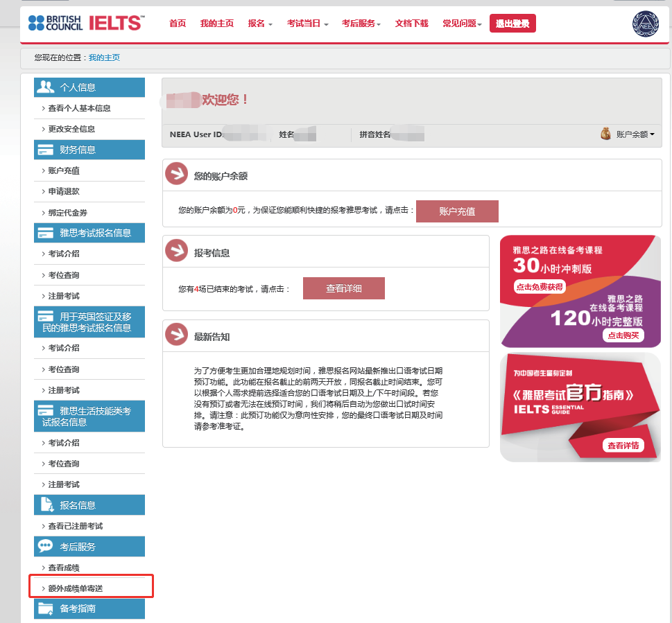Click the 个人信息 people icon
Screen dimensions: 672x623
pos(46,87)
